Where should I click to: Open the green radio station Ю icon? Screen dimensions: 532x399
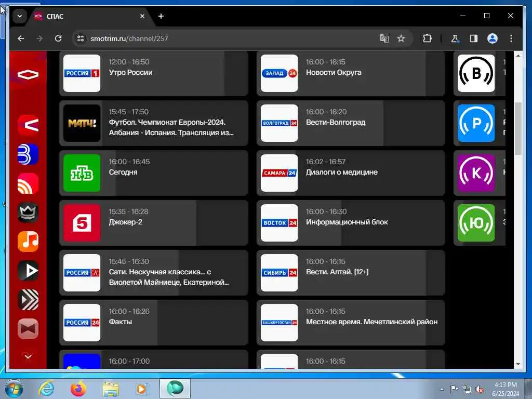tap(476, 223)
